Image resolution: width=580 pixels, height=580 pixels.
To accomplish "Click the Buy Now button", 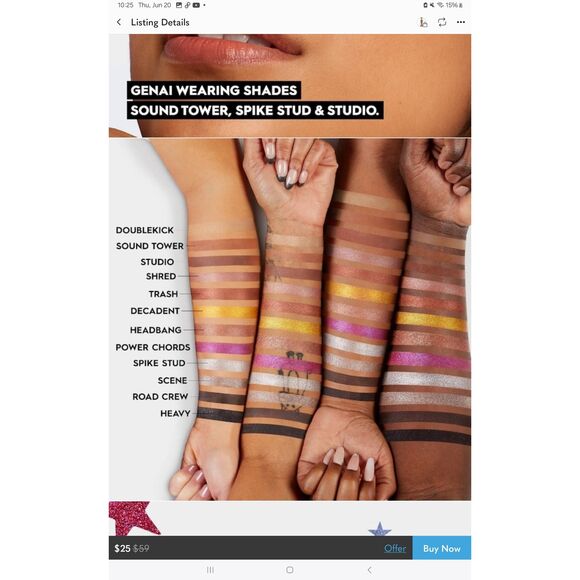I will click(x=442, y=548).
